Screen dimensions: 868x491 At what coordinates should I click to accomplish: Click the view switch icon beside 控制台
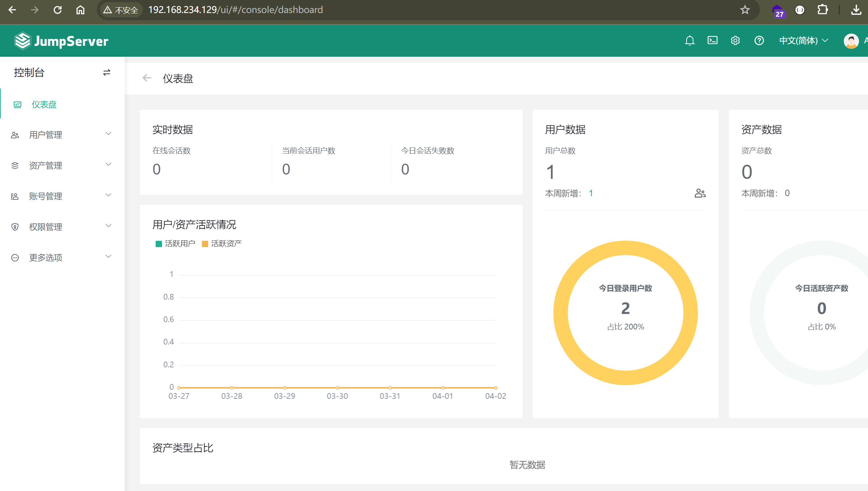(x=107, y=73)
